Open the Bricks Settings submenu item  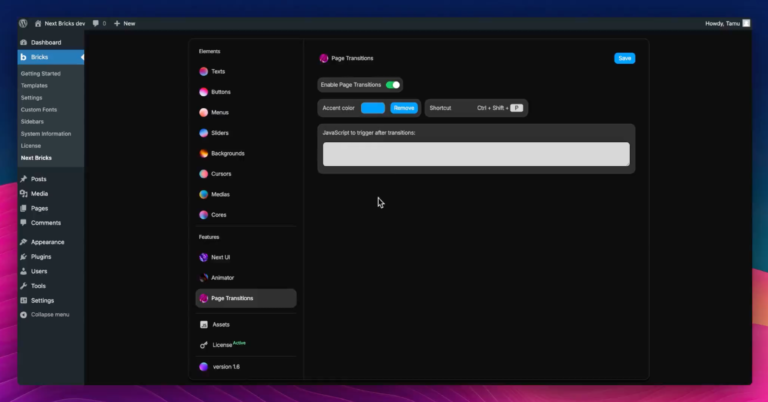point(31,97)
